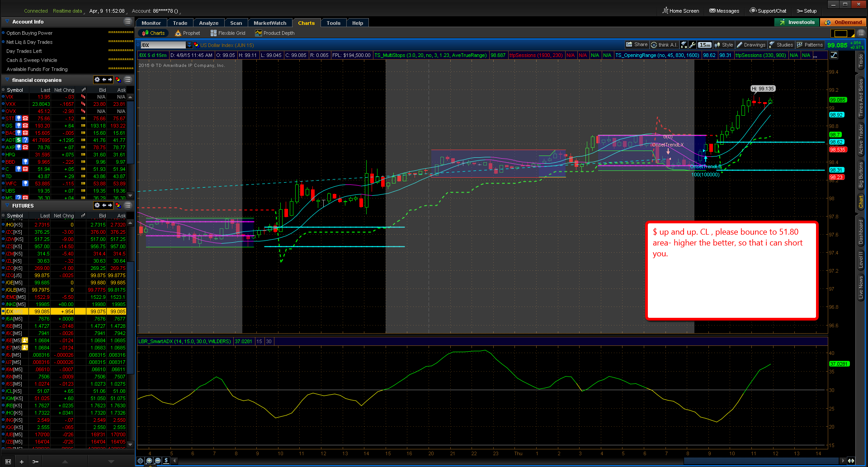Screen dimensions: 868x467
Task: Toggle FUTURES color link squares
Action: click(118, 205)
